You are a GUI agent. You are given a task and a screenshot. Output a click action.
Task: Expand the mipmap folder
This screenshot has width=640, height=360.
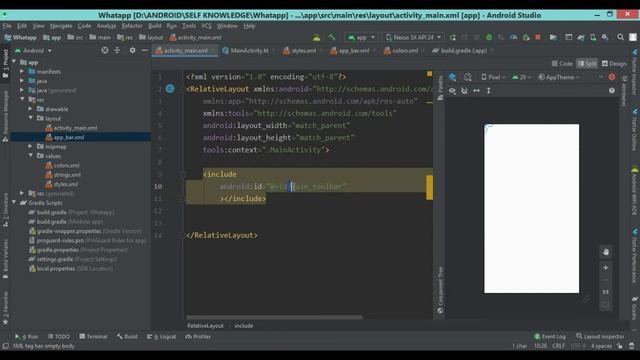coord(31,146)
